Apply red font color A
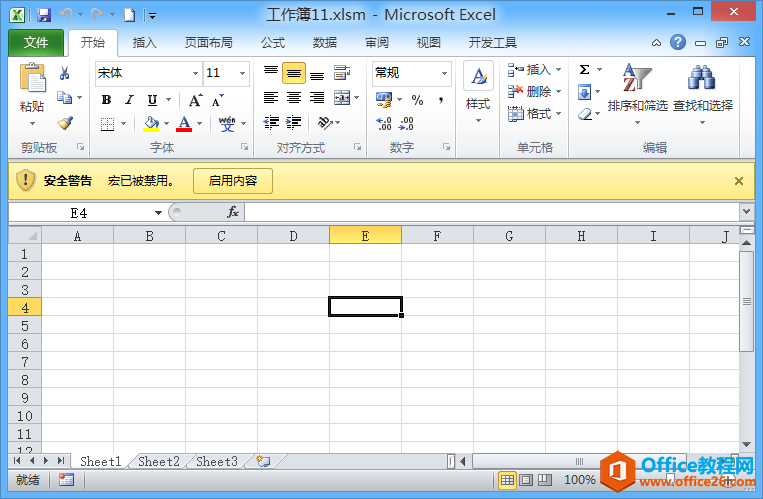The height and width of the screenshot is (499, 763). 184,124
